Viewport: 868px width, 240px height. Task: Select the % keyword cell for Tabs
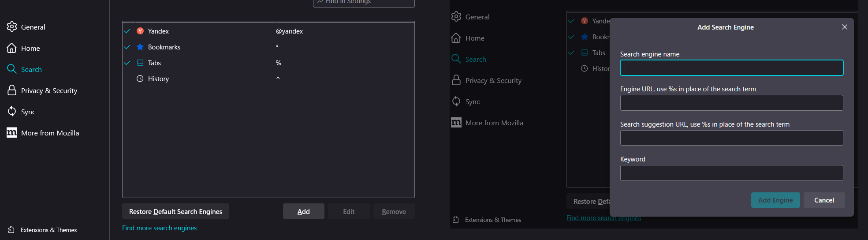278,63
